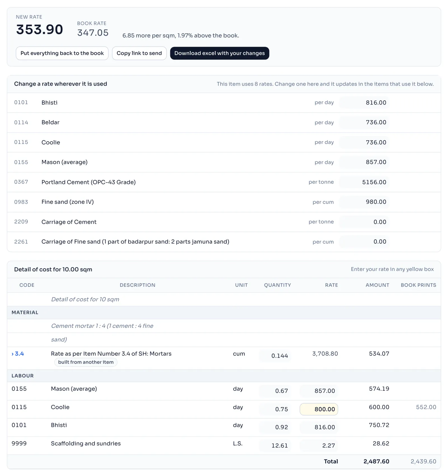Select book rate value 347.05
This screenshot has width=448, height=476.
pyautogui.click(x=93, y=33)
